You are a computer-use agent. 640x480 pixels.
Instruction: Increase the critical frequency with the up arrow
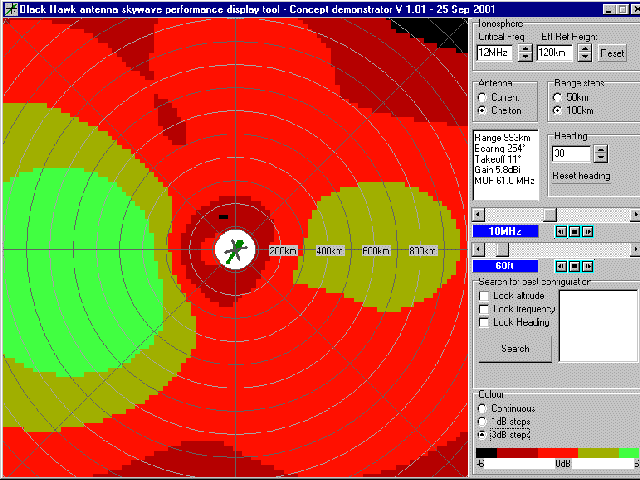525,49
